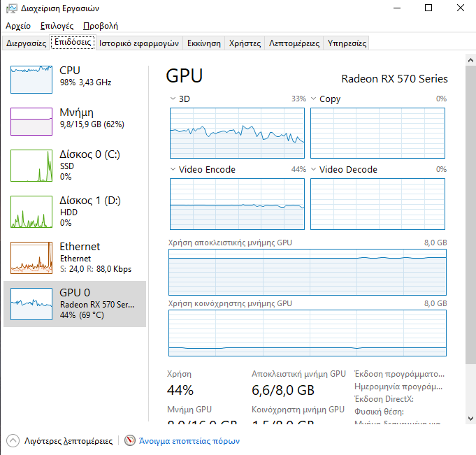
Task: Click the '9,8/15,9 GB (62%)' memory value
Action: [x=92, y=124]
